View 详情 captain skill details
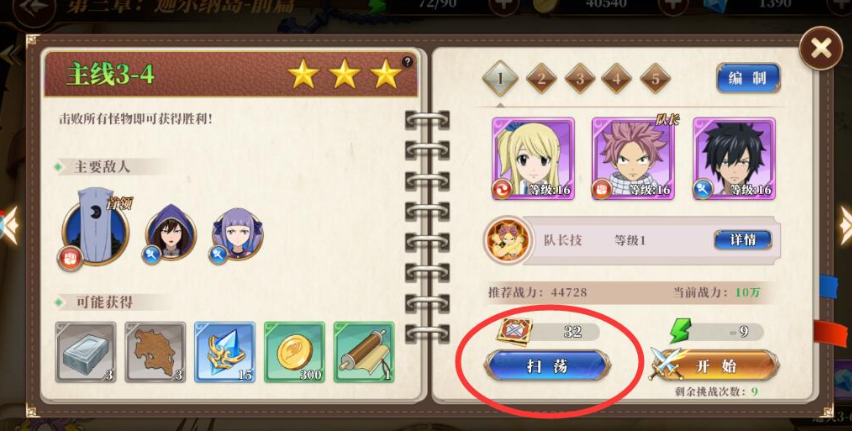 point(742,240)
